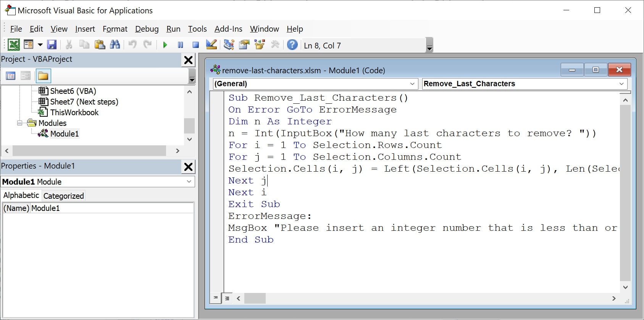The width and height of the screenshot is (644, 320).
Task: Click View Code icon in Project pane
Action: coord(11,76)
